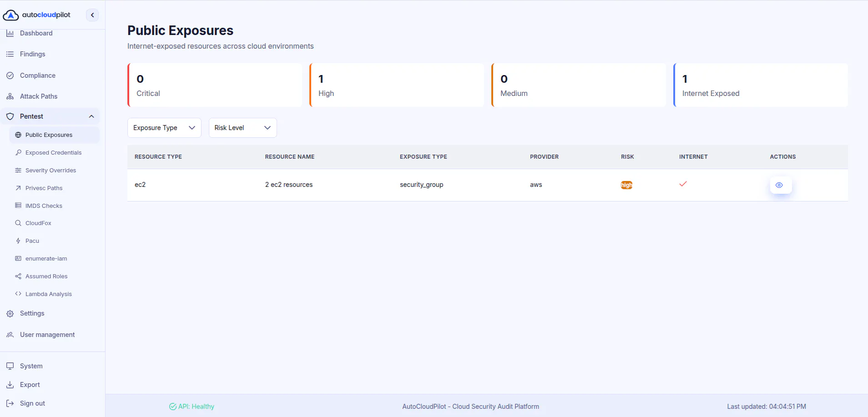Open Exposed Credentials key icon

[18, 153]
